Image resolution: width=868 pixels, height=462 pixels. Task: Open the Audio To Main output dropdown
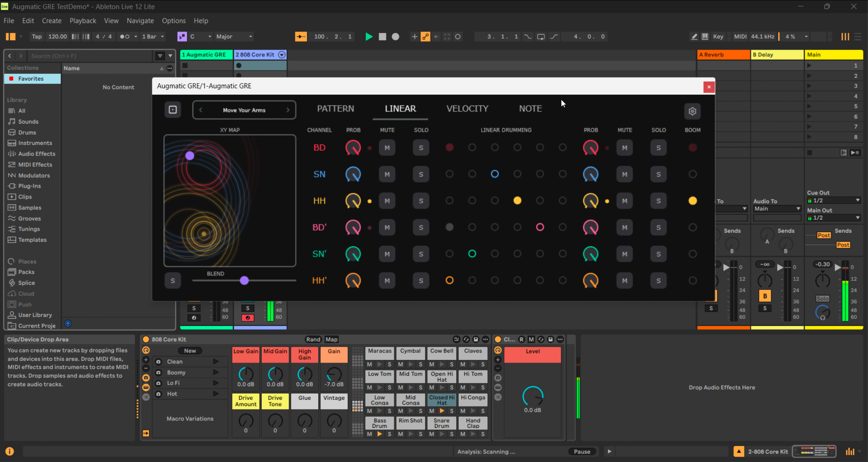[x=777, y=208]
